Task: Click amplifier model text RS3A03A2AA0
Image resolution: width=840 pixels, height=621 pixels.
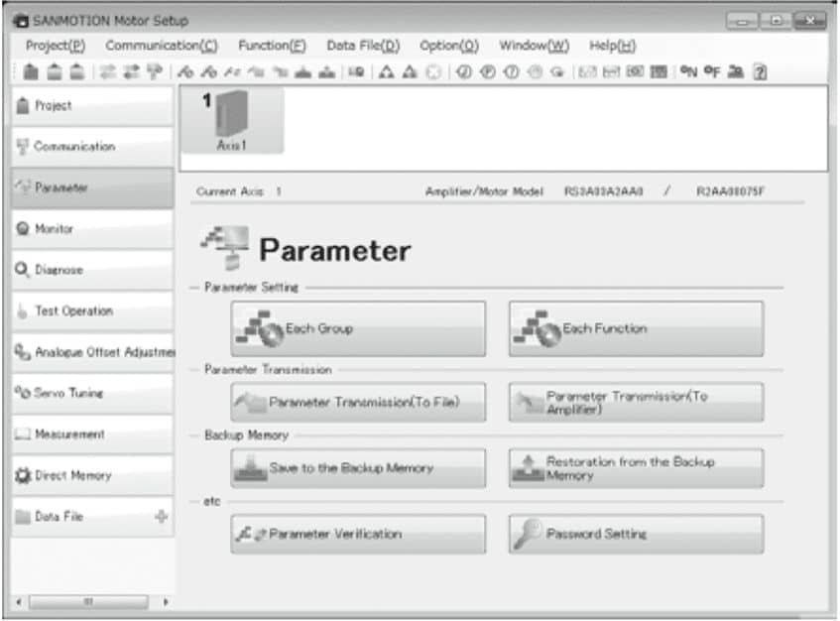Action: (603, 191)
